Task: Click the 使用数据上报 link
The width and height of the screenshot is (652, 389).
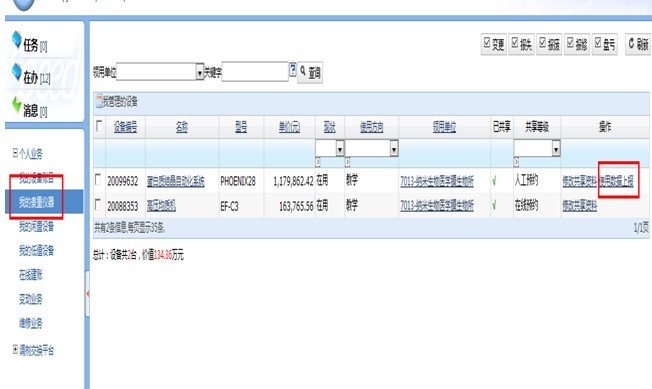Action: click(617, 181)
